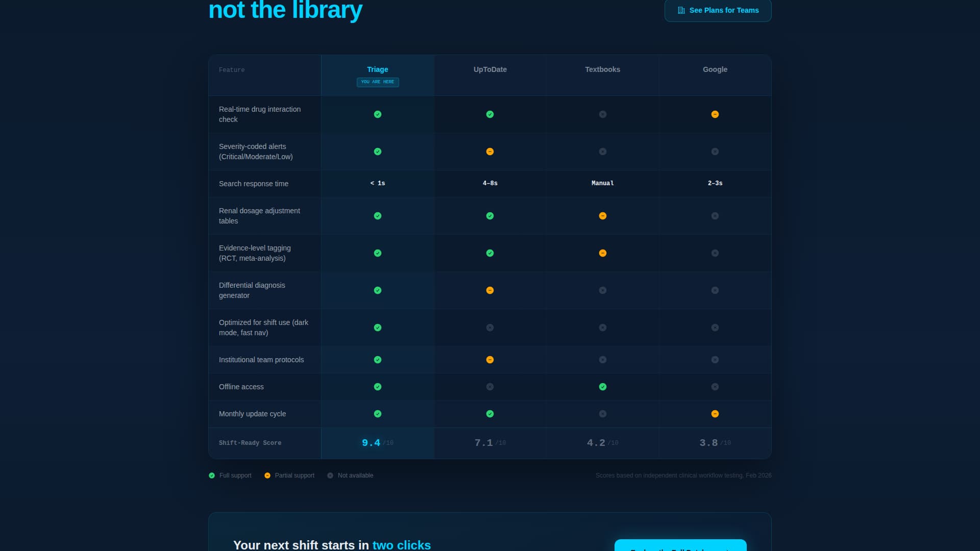Click the "4–8s" UpToDate response time
980x551 pixels.
(x=490, y=183)
